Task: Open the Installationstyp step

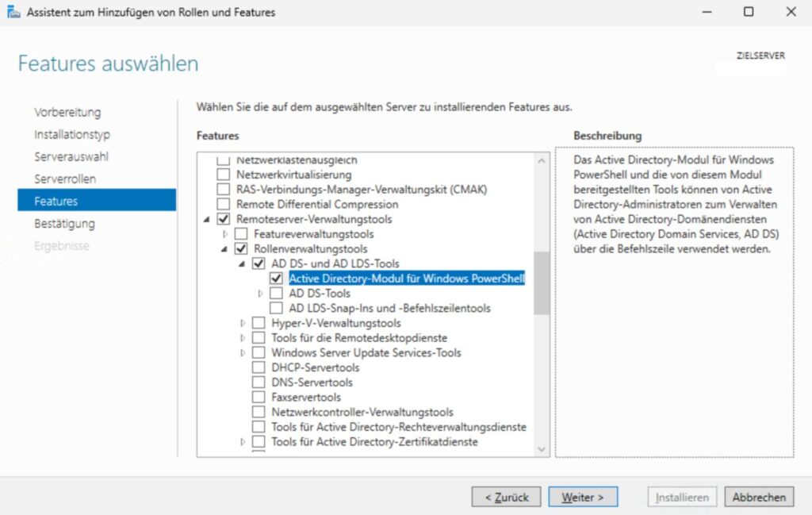Action: click(x=72, y=135)
